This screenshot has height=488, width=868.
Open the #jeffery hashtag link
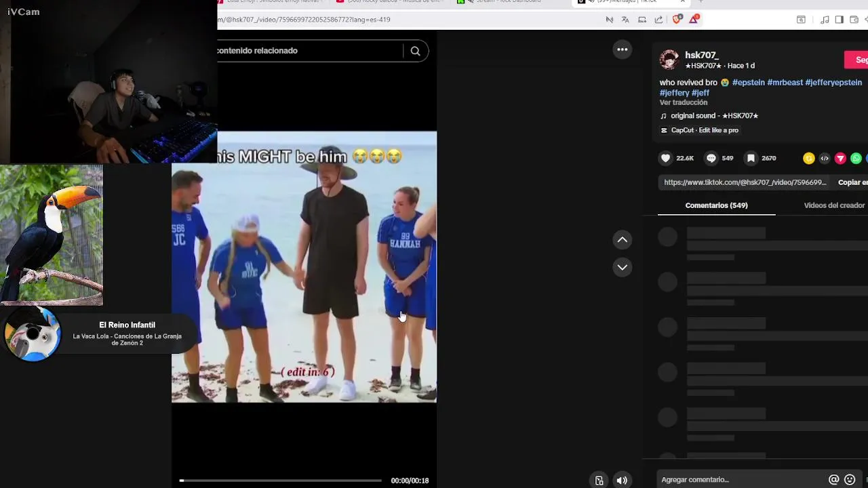pos(674,93)
